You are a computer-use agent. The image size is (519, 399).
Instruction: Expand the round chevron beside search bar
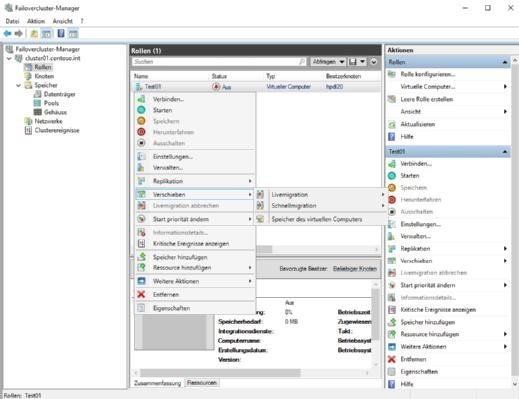[x=374, y=62]
